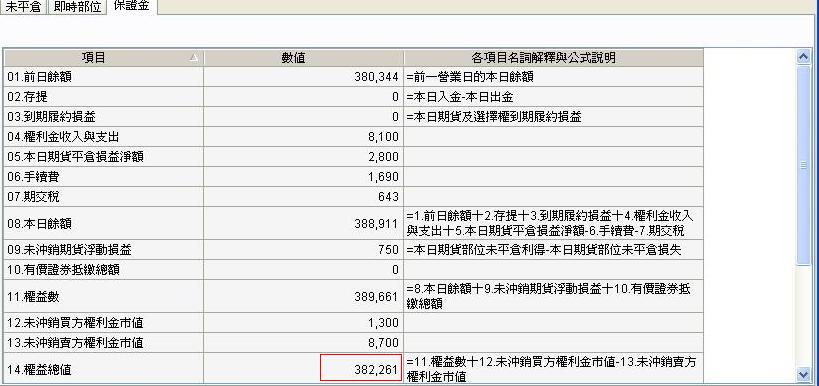Image resolution: width=819 pixels, height=386 pixels.
Task: Select the 06.手續費 row
Action: [354, 177]
